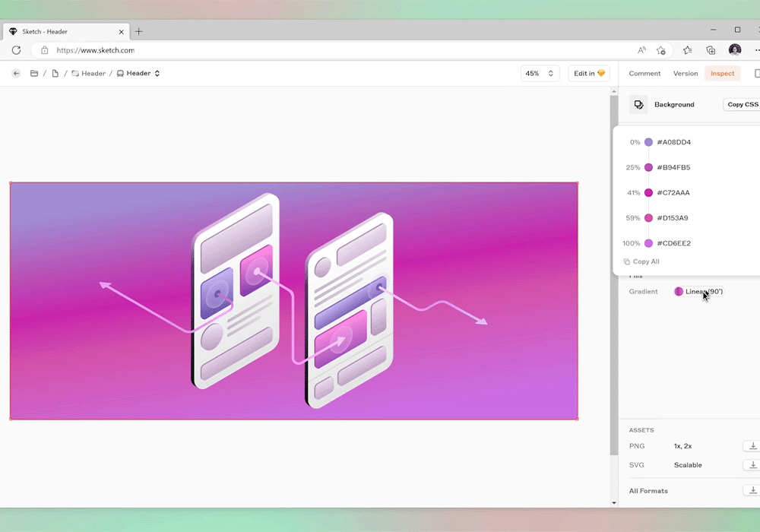Select the #B94FB5 gradient stop swatch
The height and width of the screenshot is (532, 760).
tap(648, 167)
